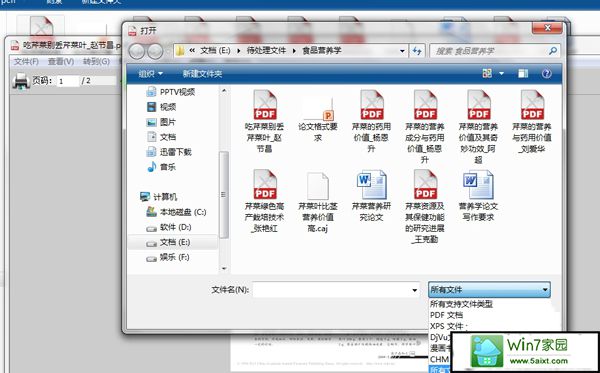Choose XPS 文件 from the file type list
Image resolution: width=600 pixels, height=373 pixels.
point(448,326)
